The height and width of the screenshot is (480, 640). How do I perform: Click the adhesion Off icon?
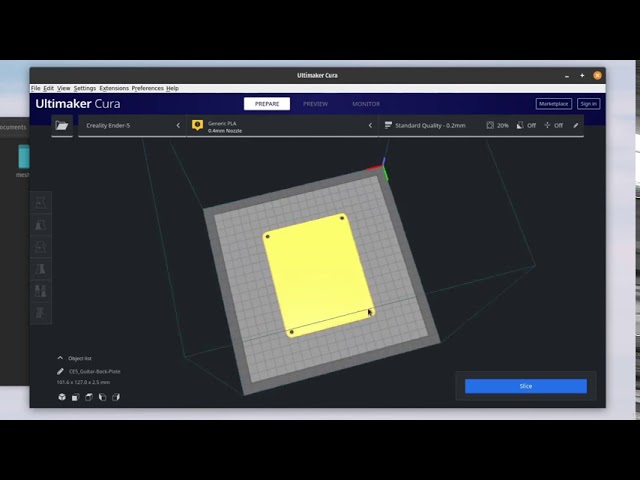point(547,125)
